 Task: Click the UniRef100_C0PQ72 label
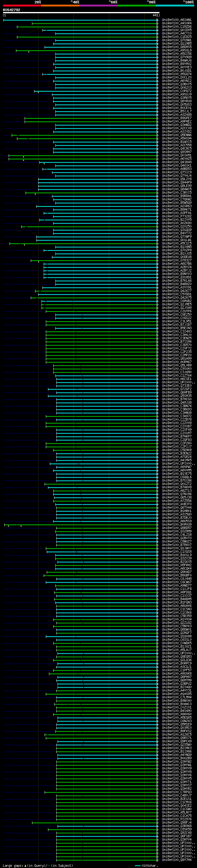click(x=177, y=91)
